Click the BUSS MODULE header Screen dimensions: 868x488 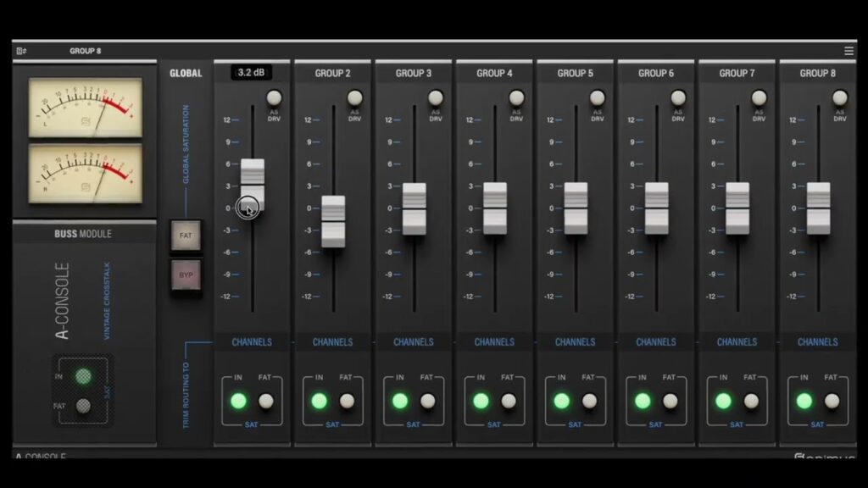83,234
